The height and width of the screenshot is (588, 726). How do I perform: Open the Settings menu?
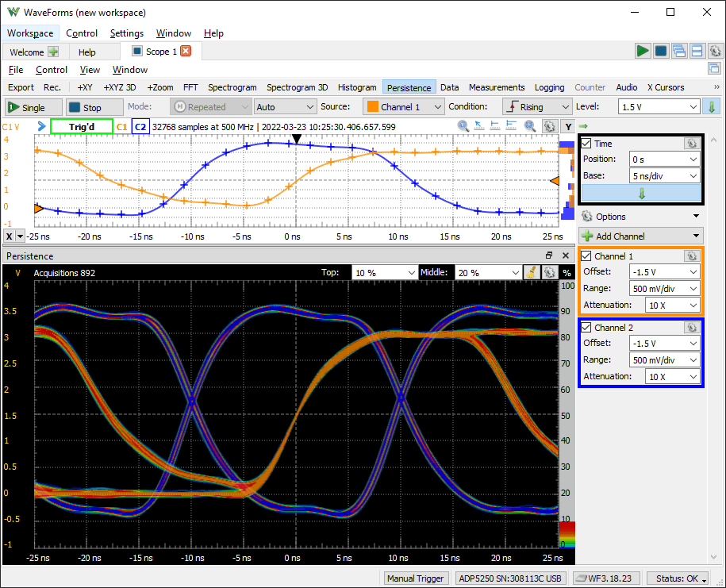click(126, 33)
